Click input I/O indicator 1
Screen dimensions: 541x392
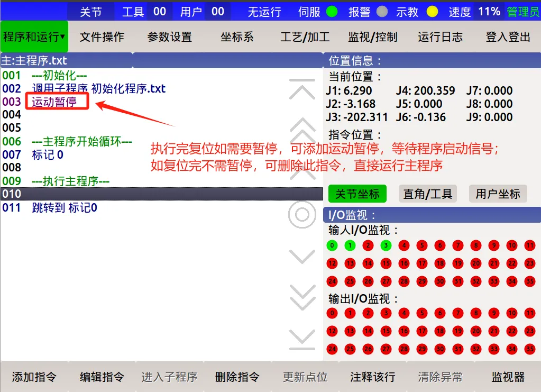coord(350,245)
